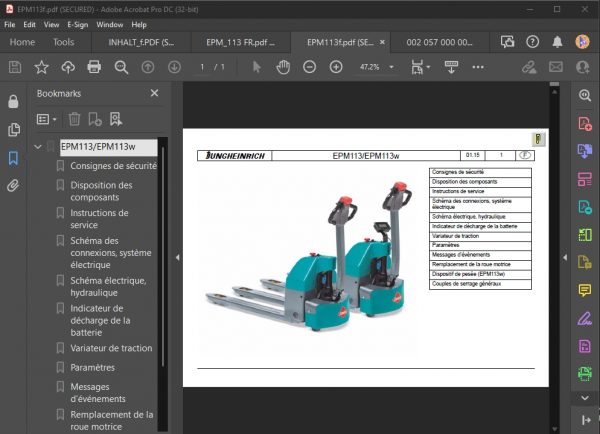Toggle the Bookmarks panel icon
This screenshot has width=600, height=434.
pos(13,158)
